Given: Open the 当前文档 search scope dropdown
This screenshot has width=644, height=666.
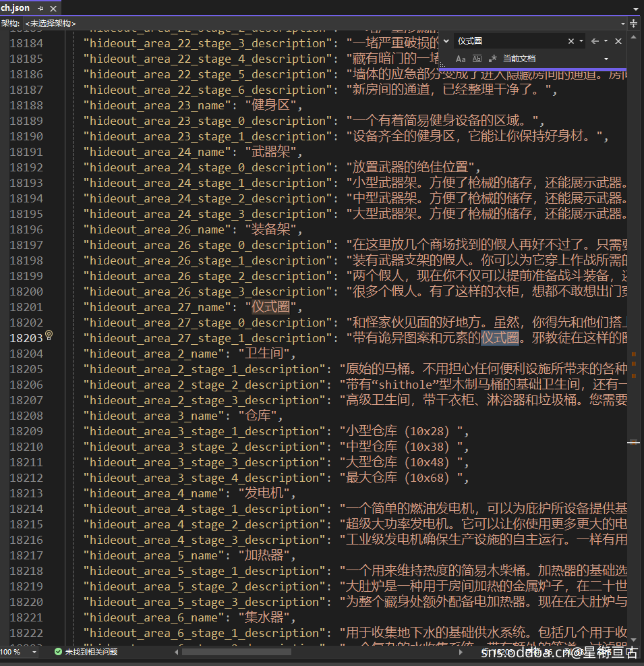Looking at the screenshot, I should [606, 59].
